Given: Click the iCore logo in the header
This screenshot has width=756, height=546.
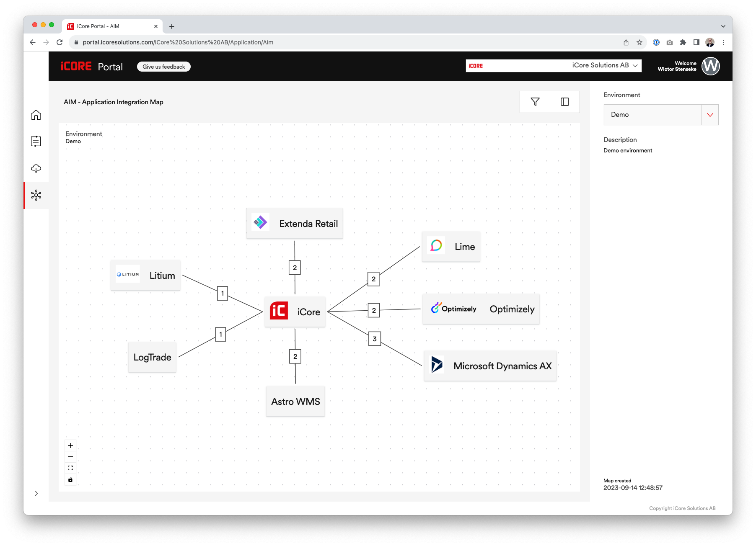Looking at the screenshot, I should pyautogui.click(x=76, y=66).
